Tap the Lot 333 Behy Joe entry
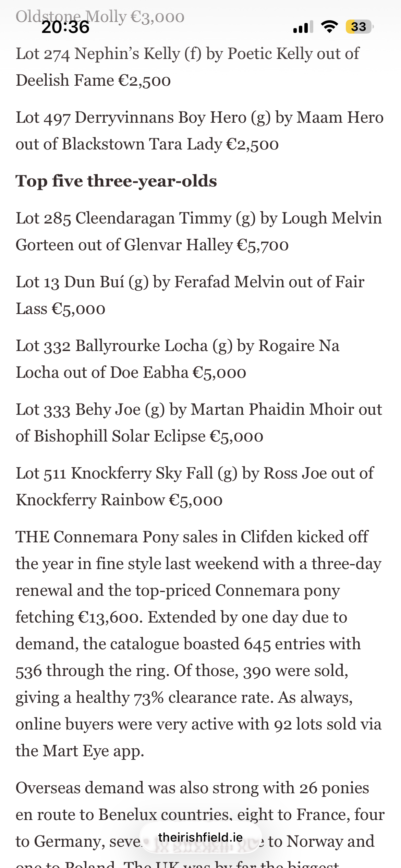This screenshot has height=868, width=401. [199, 423]
